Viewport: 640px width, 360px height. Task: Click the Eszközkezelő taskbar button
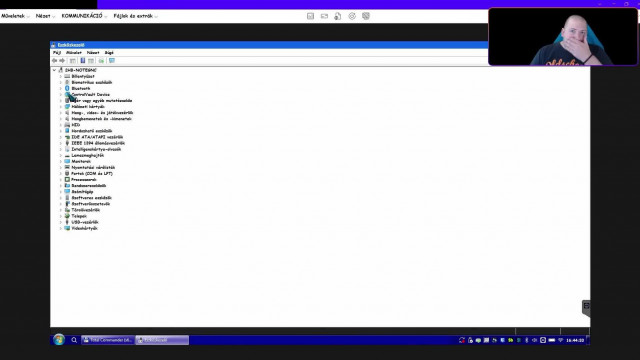pyautogui.click(x=162, y=340)
